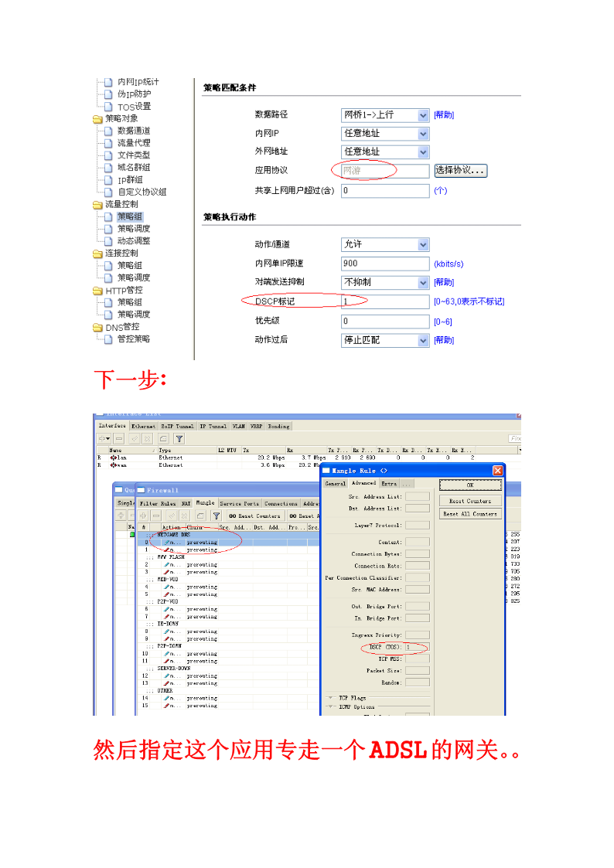Click the 选择协议... button
Viewport: 614px width, 868px height.
click(x=460, y=170)
